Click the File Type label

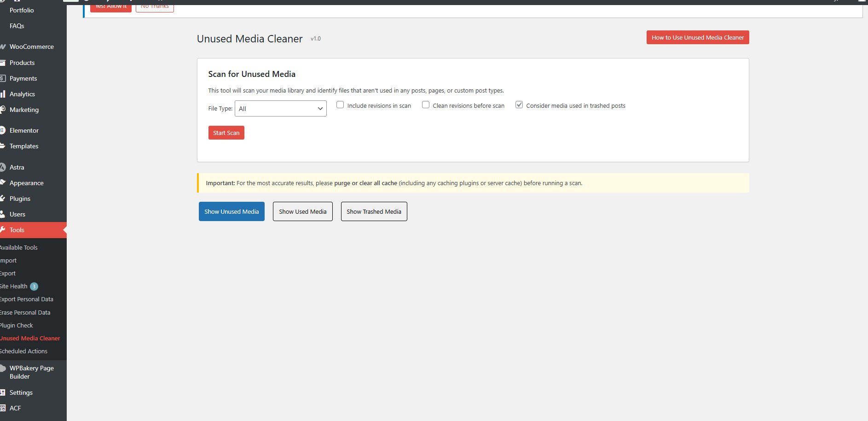pos(220,109)
